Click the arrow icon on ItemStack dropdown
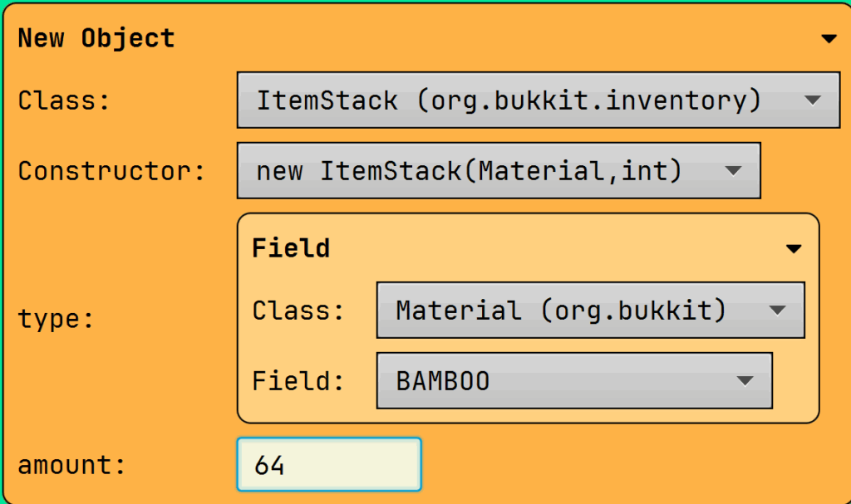This screenshot has height=504, width=851. point(813,100)
